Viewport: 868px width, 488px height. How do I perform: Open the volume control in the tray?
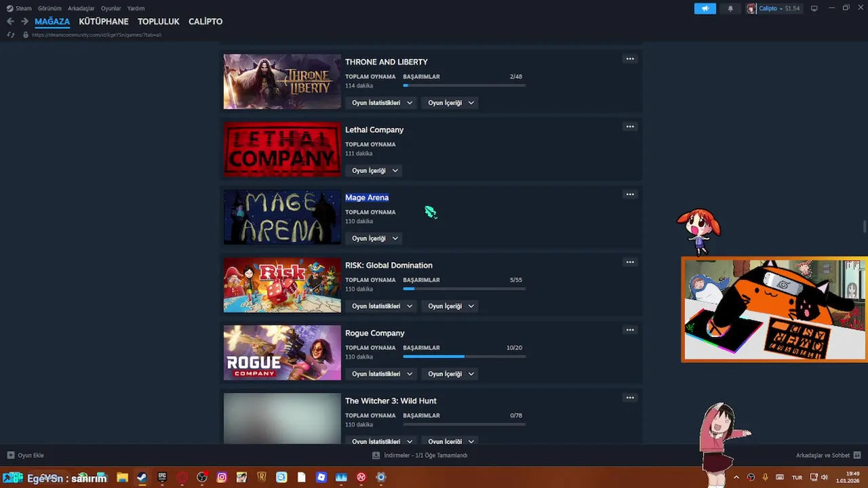point(825,477)
